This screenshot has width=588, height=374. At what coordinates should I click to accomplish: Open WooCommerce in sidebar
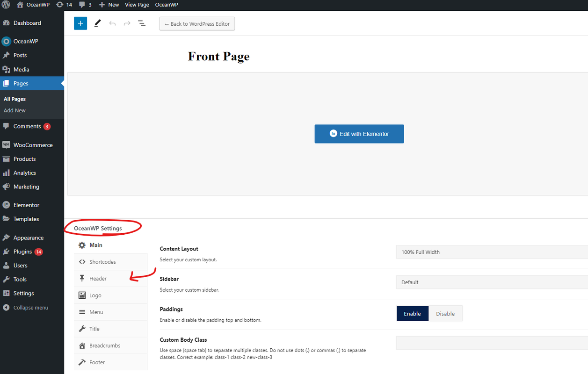pyautogui.click(x=32, y=145)
